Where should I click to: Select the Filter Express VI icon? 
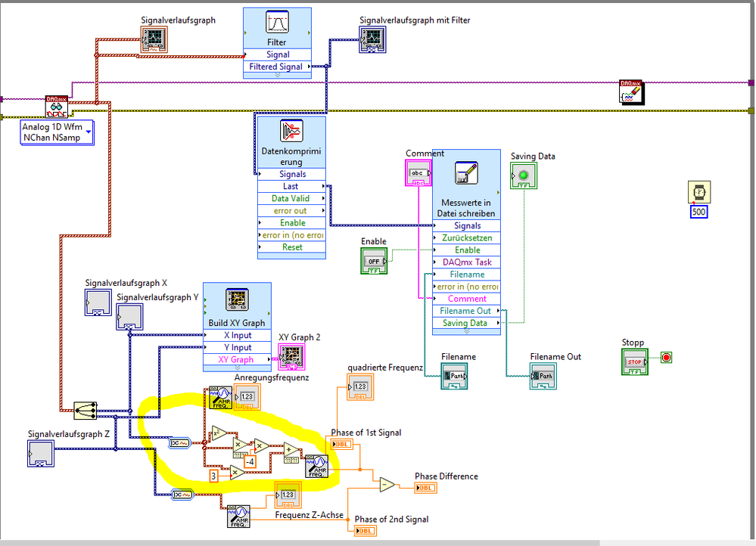pyautogui.click(x=276, y=23)
